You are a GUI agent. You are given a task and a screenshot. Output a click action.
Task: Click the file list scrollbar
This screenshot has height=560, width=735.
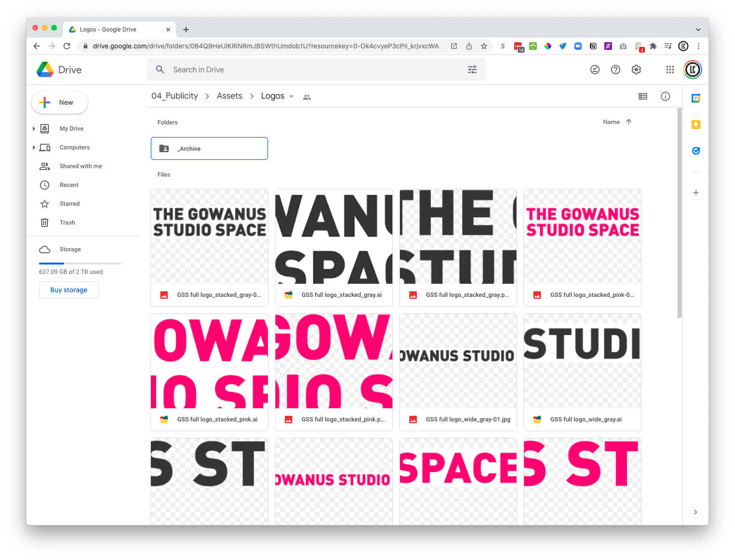680,213
